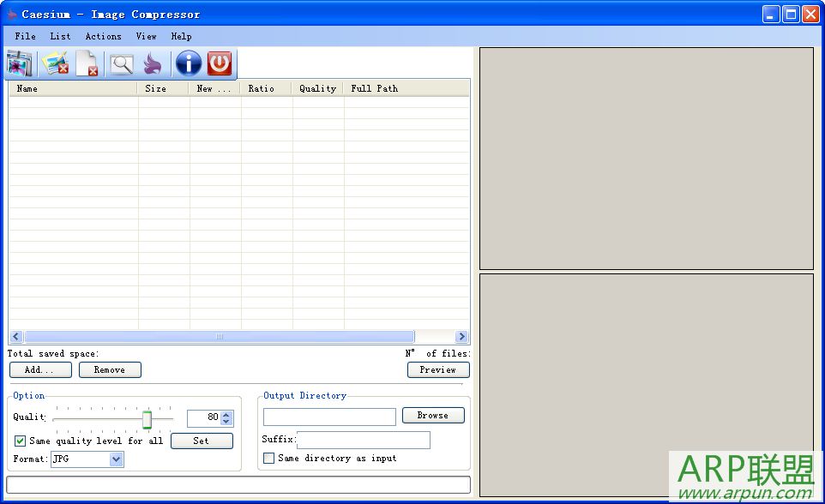Click the Add Pictures toolbar icon
Screen dimensions: 825x504
coord(20,63)
